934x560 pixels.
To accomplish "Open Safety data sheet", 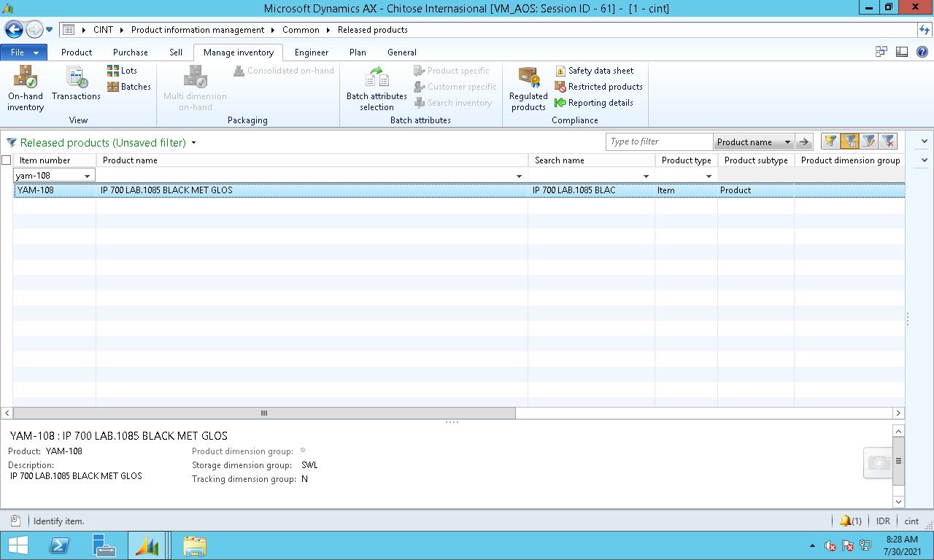I will tap(594, 71).
